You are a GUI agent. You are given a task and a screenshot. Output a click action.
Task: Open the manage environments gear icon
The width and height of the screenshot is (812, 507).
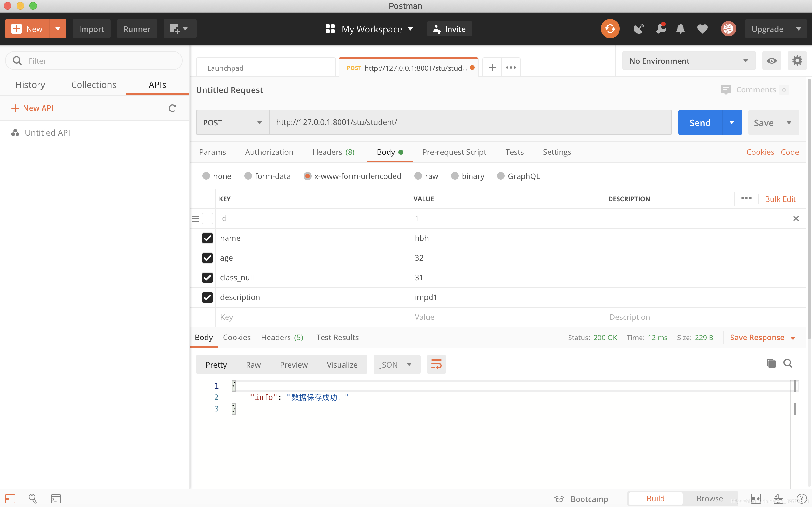click(797, 61)
